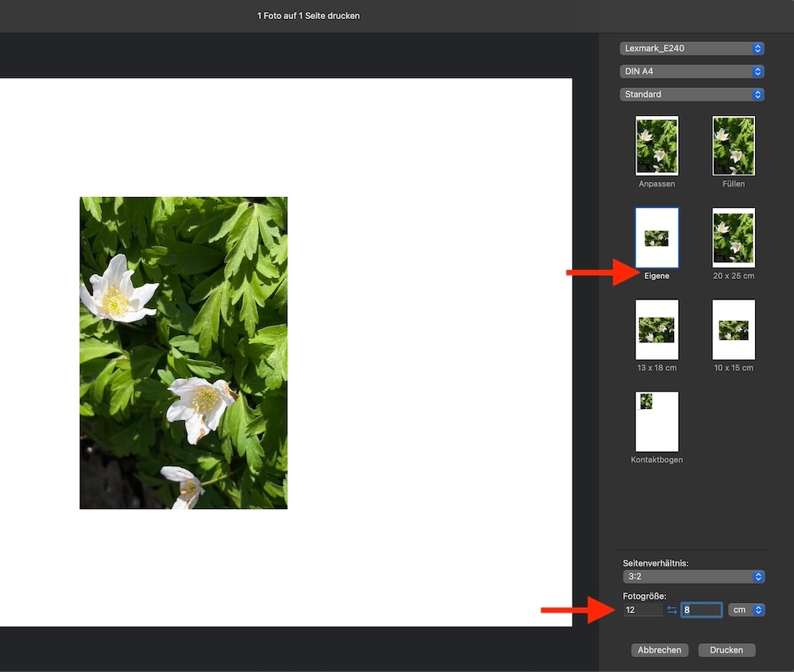Image resolution: width=794 pixels, height=672 pixels.
Task: Click the photo width field showing 12
Action: pos(642,610)
